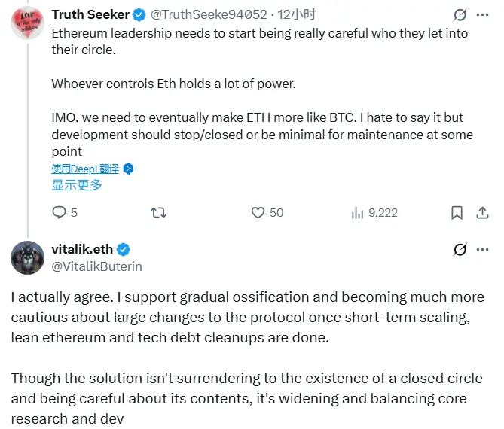Open more options on vitalik.eth's tweet
This screenshot has height=429, width=504.
click(482, 249)
